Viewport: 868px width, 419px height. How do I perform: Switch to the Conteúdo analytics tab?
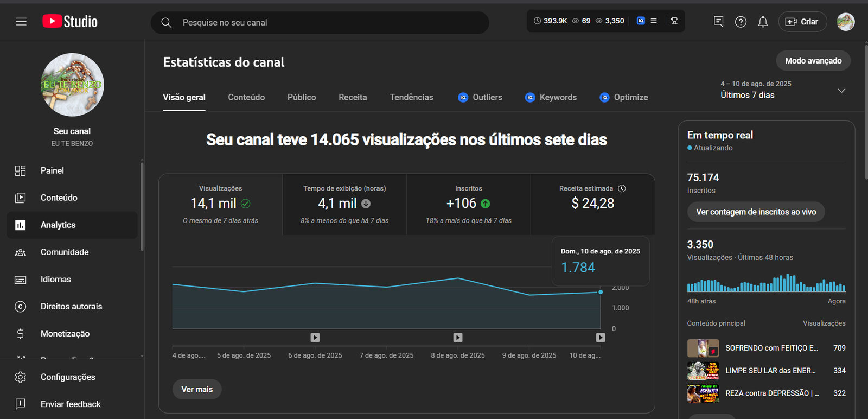coord(246,97)
